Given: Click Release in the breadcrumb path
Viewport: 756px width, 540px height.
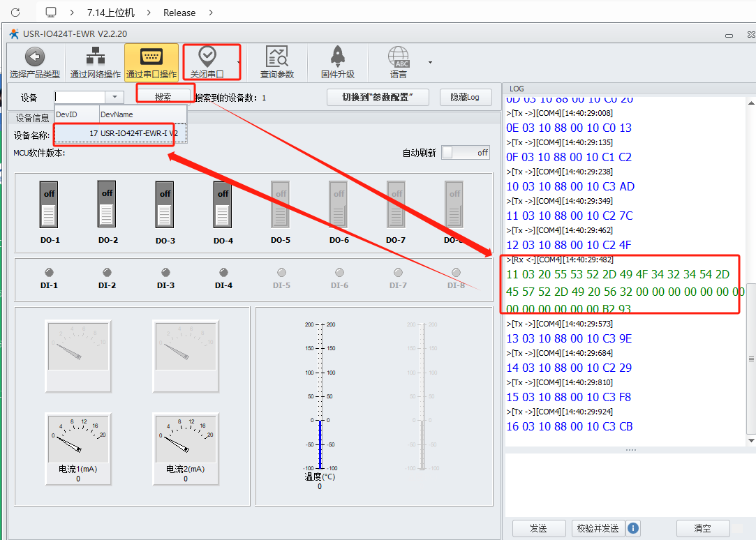Looking at the screenshot, I should 179,13.
